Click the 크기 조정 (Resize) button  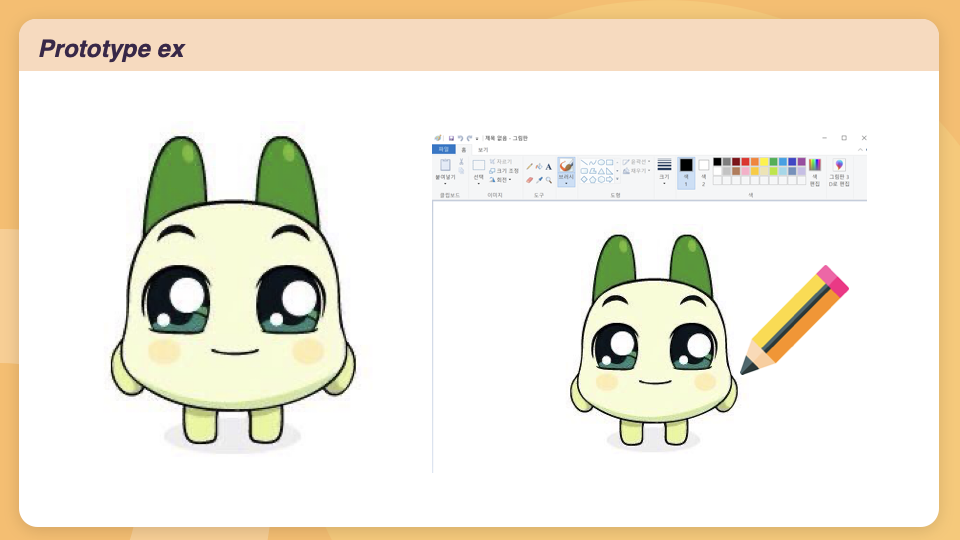504,171
